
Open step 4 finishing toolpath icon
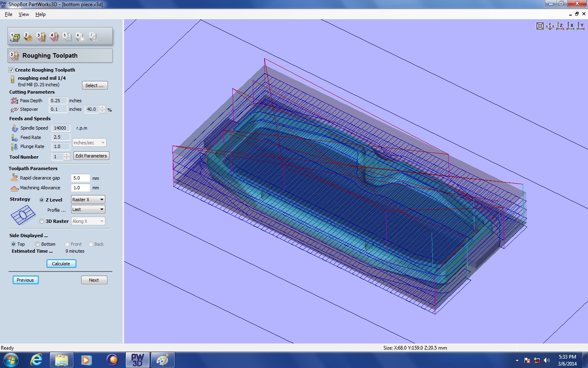[x=54, y=37]
